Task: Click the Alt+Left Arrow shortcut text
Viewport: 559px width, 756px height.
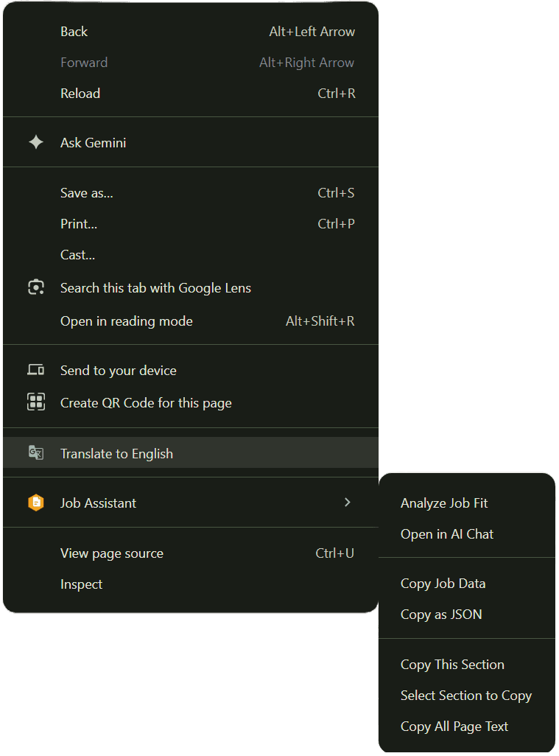Action: point(312,32)
